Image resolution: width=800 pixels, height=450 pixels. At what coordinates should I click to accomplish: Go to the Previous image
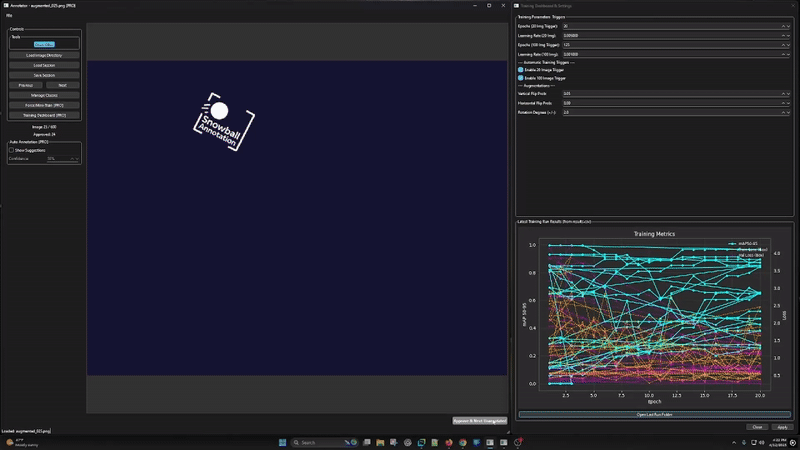tap(26, 85)
